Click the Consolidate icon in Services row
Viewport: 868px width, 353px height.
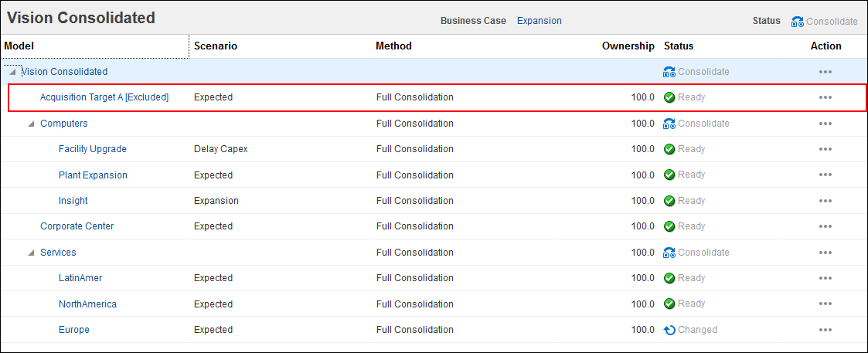click(x=669, y=253)
